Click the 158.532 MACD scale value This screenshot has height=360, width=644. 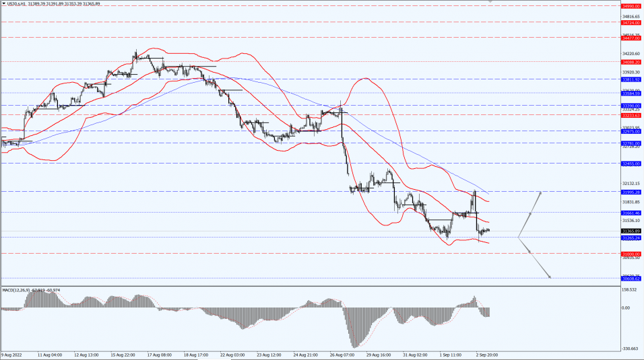point(631,291)
